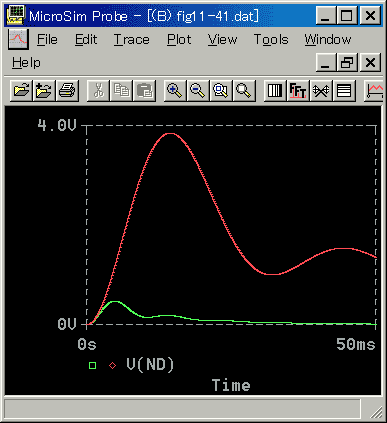This screenshot has width=387, height=423.
Task: Restore the inner document window
Action: (347, 62)
